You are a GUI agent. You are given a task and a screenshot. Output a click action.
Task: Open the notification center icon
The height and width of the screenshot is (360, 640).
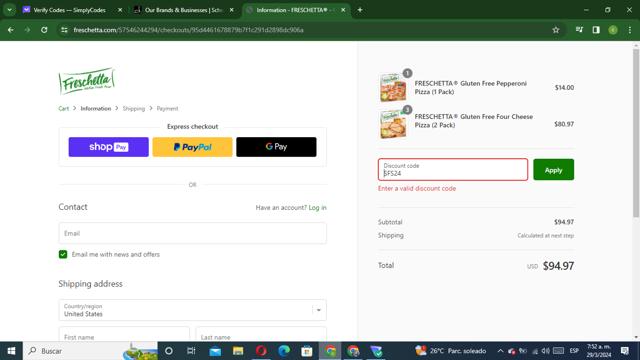pos(624,351)
